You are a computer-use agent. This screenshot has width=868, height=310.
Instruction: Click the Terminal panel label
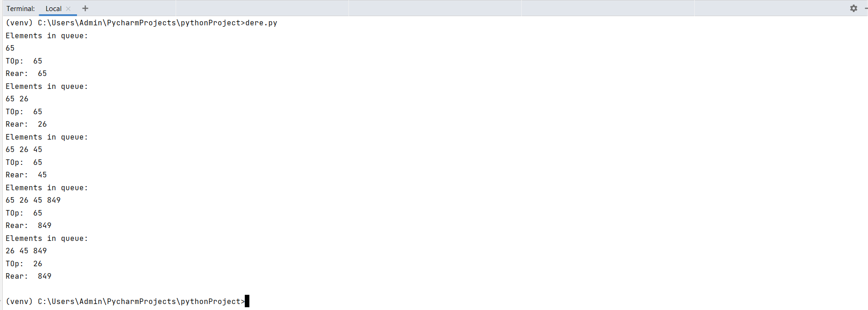click(x=20, y=9)
